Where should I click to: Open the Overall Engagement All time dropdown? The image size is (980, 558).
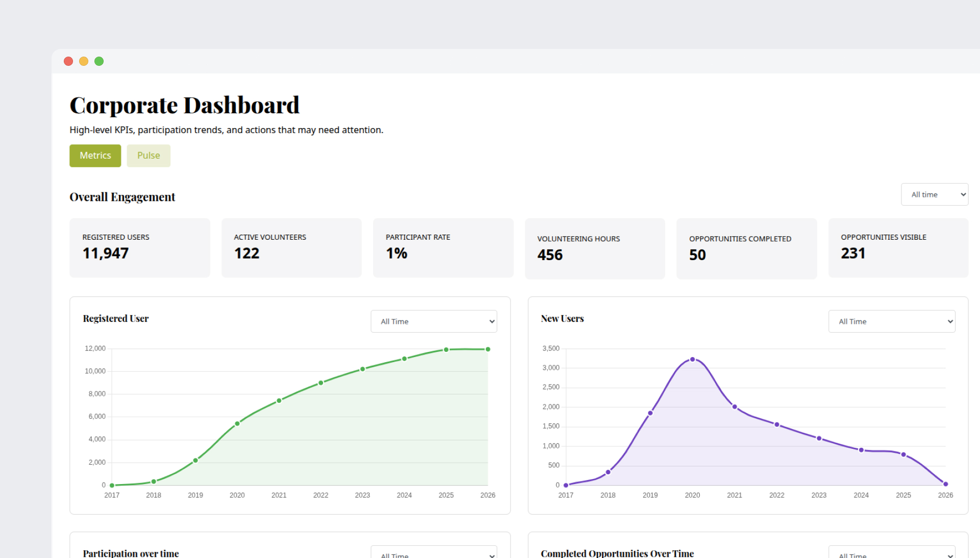(934, 194)
